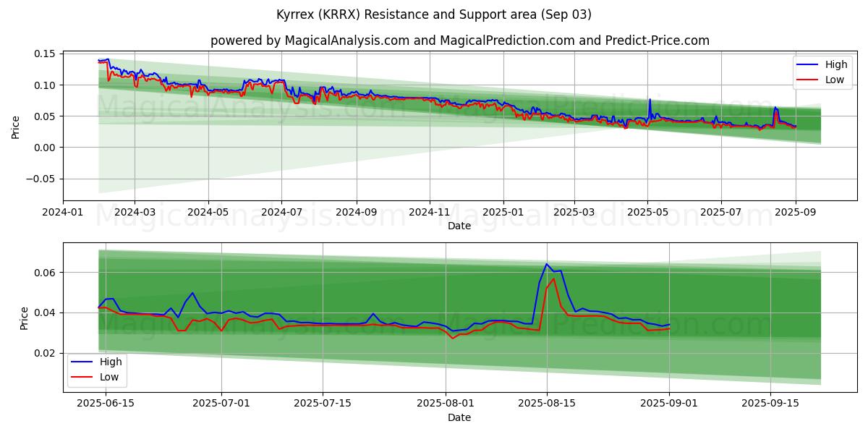Click the May 2025 price spike on top chart
Viewport: 868px width, 434px height.
pos(650,100)
